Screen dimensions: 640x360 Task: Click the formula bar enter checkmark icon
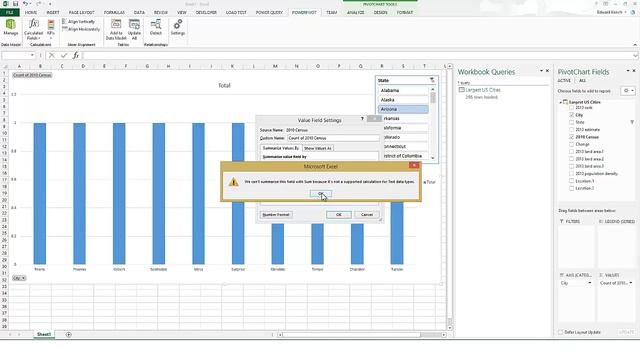pyautogui.click(x=64, y=56)
